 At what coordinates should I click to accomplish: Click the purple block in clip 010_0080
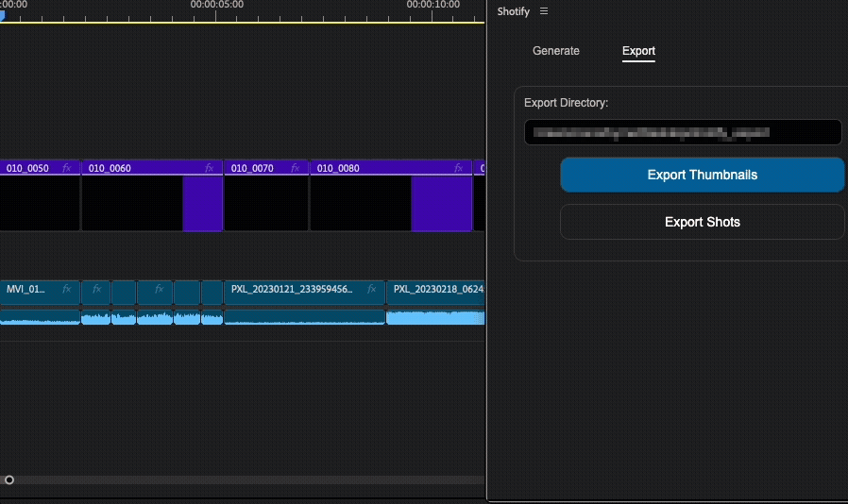point(441,204)
